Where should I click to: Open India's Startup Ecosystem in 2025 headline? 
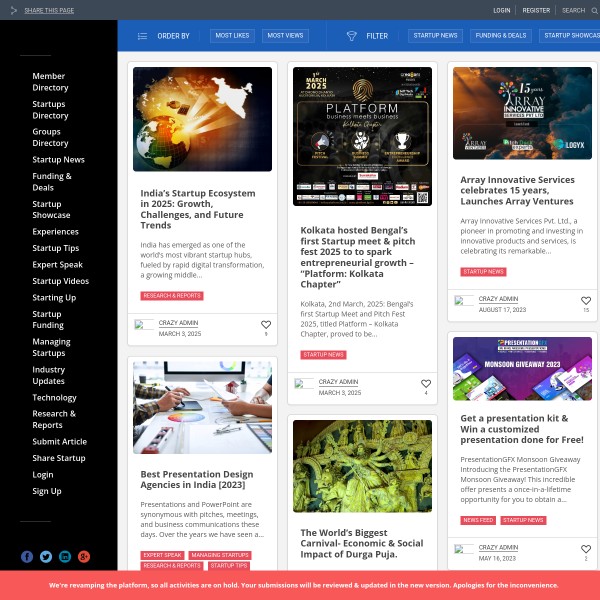(x=198, y=209)
